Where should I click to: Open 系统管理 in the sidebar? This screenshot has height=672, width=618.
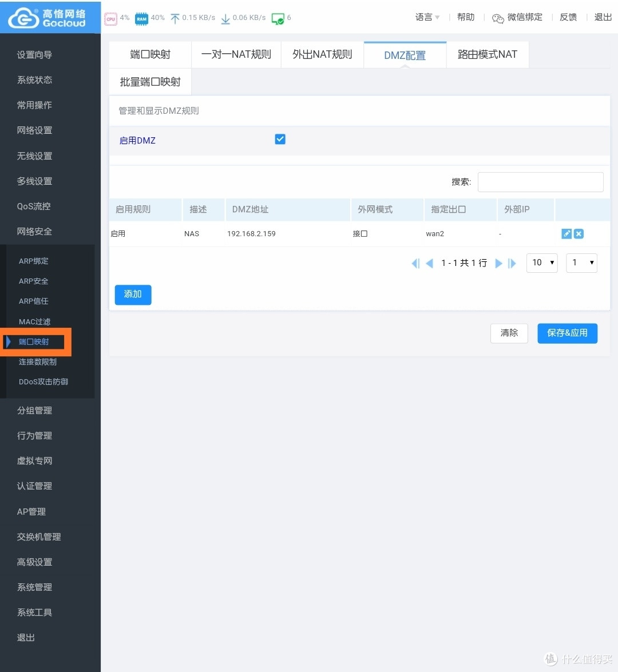tap(34, 587)
